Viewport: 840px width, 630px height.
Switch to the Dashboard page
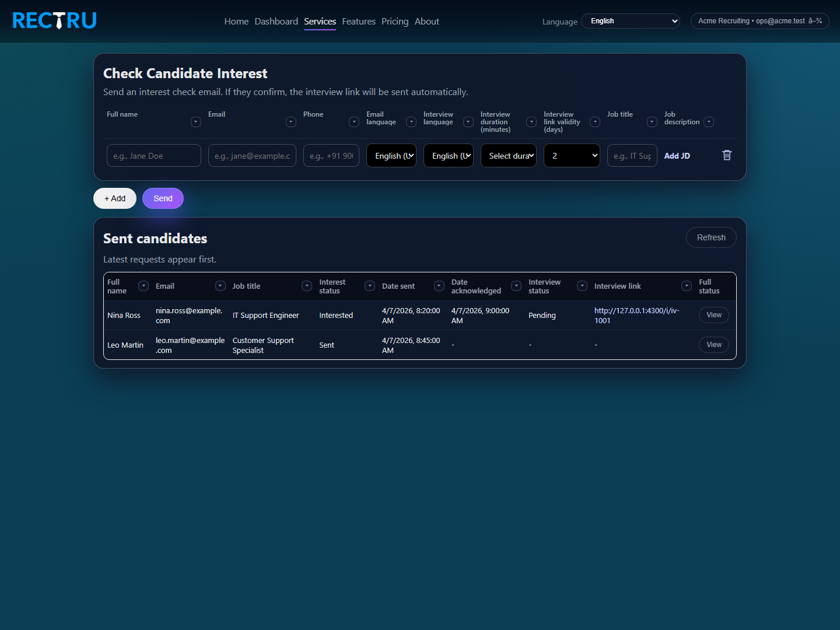point(276,21)
